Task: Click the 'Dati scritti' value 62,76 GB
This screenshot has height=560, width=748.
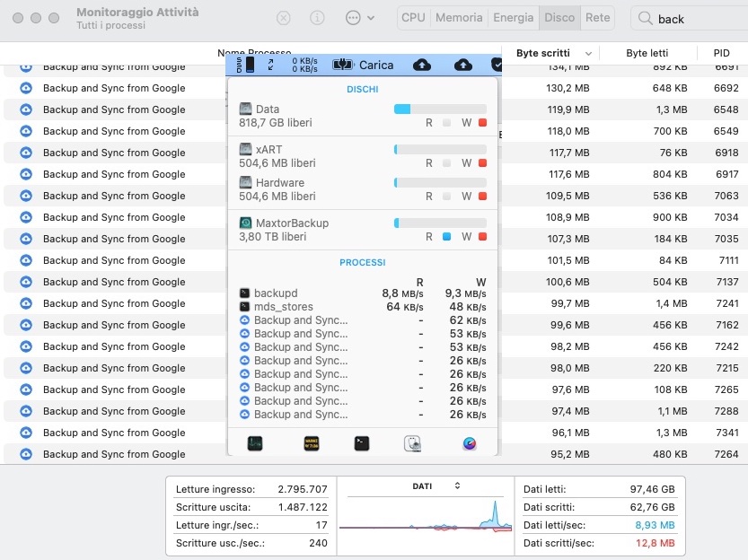Action: click(x=652, y=507)
